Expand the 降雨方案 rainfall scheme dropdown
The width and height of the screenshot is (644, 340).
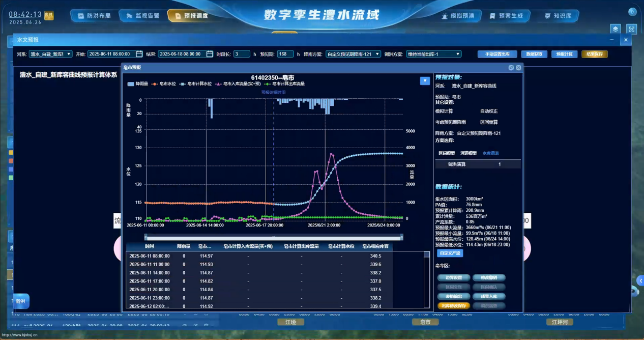[353, 54]
